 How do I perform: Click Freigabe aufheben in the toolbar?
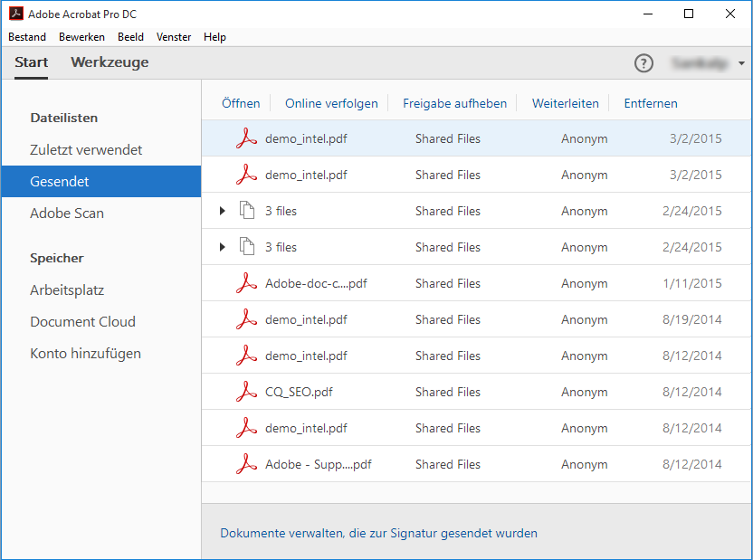pyautogui.click(x=454, y=103)
